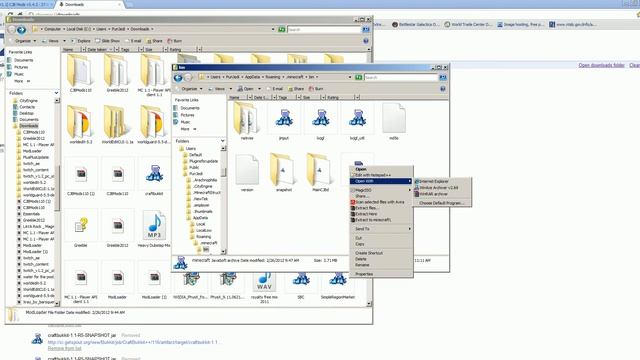This screenshot has height=360, width=640.
Task: Open Views dropdown arrow in bin window
Action: [x=231, y=89]
